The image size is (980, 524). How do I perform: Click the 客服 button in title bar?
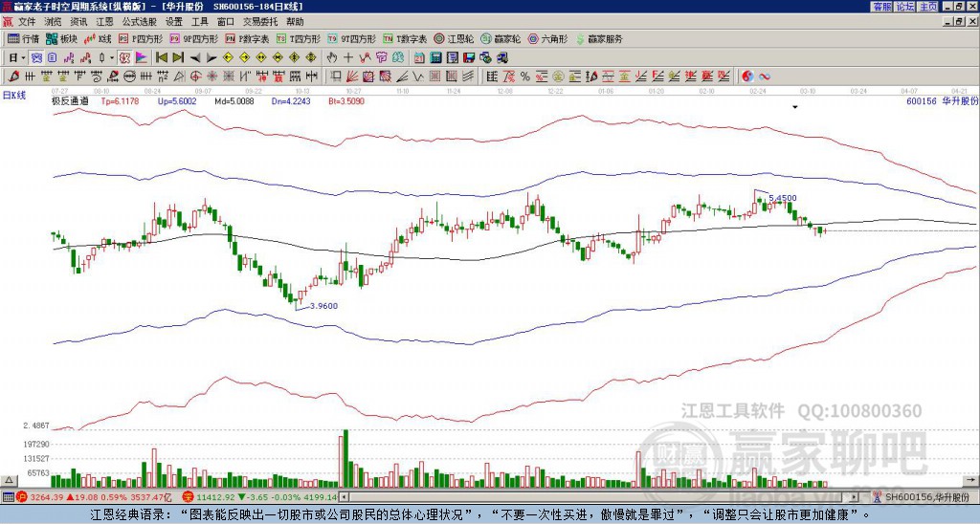(881, 7)
